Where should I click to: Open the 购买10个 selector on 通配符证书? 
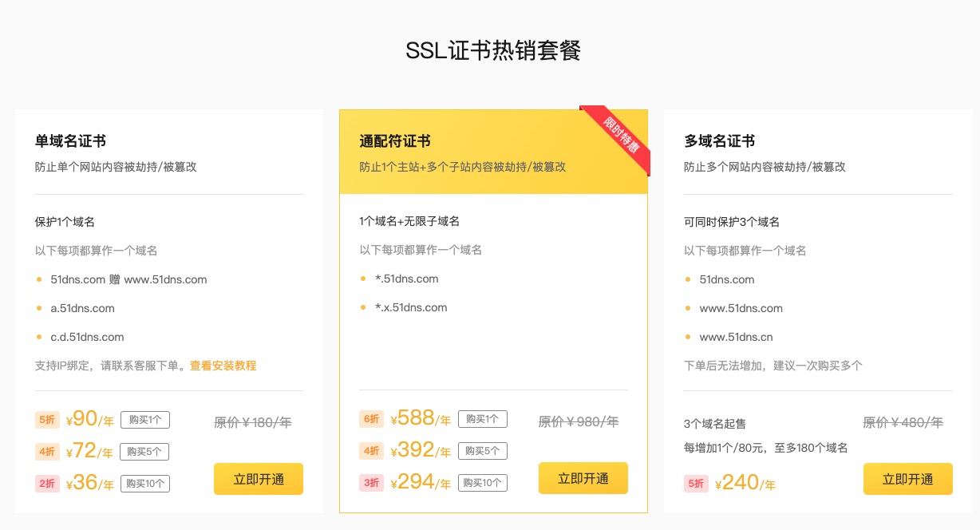point(482,482)
